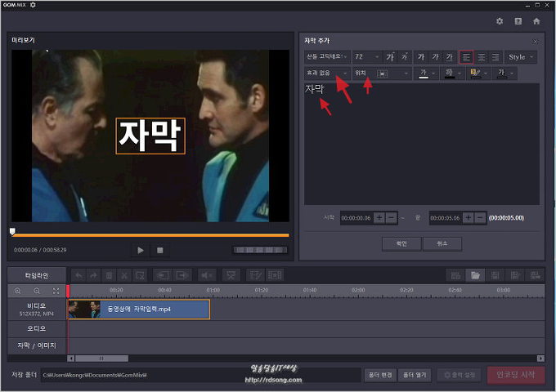Viewport: 556px width, 392px height.
Task: Go to the home icon at top right
Action: coord(536,21)
